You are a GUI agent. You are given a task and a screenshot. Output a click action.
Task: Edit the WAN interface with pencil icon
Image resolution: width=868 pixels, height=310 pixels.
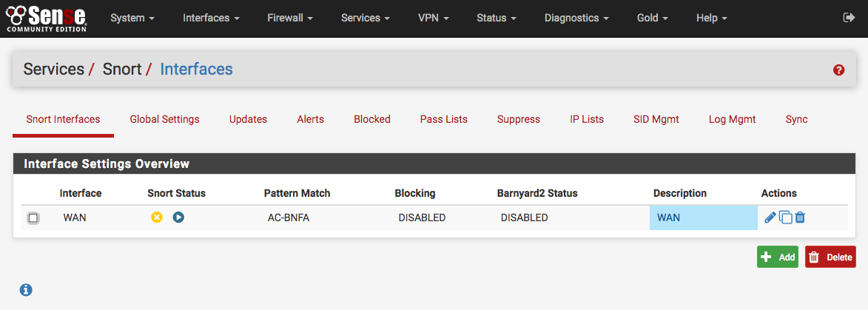(770, 218)
